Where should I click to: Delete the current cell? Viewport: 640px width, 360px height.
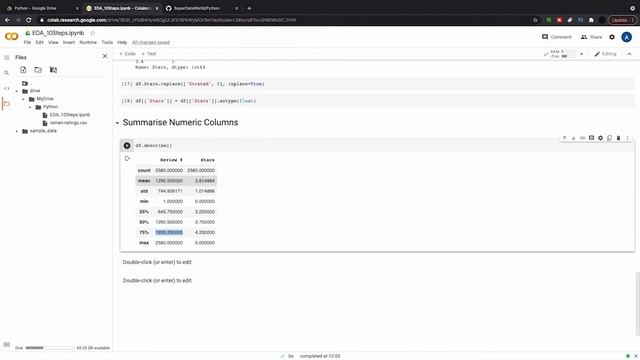618,138
